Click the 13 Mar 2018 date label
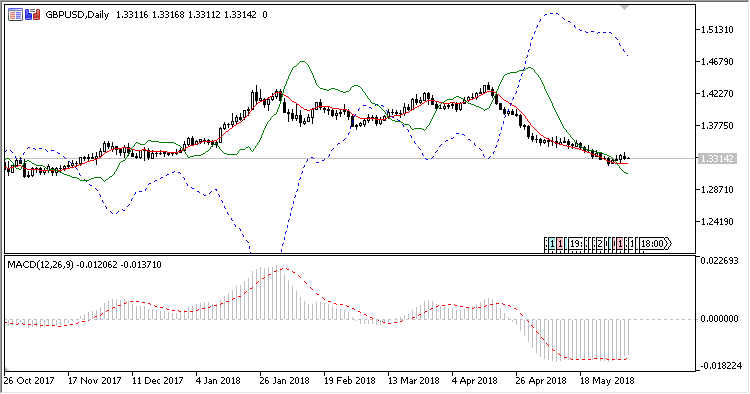 click(x=413, y=381)
